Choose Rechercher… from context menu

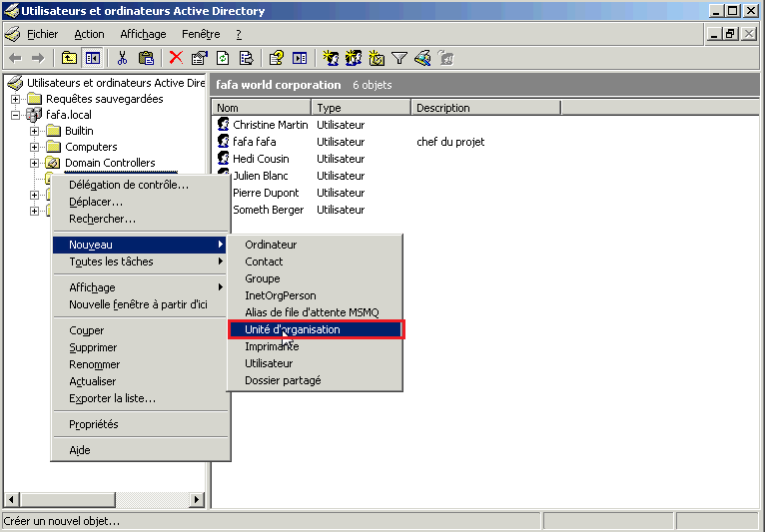(141, 219)
